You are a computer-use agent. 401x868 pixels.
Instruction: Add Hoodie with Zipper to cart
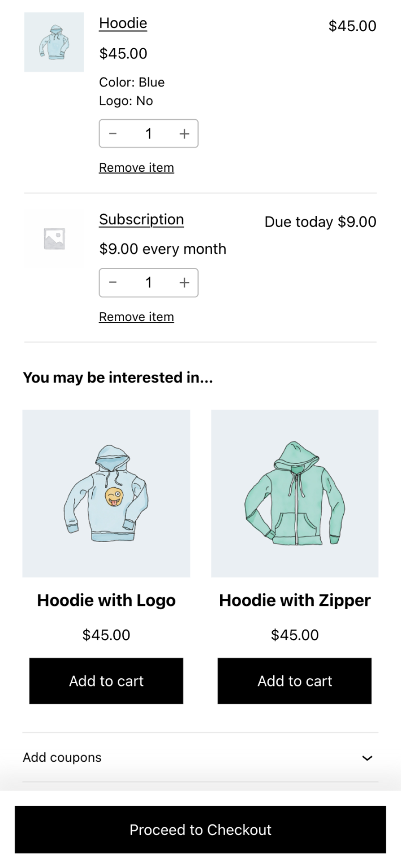[x=295, y=681]
